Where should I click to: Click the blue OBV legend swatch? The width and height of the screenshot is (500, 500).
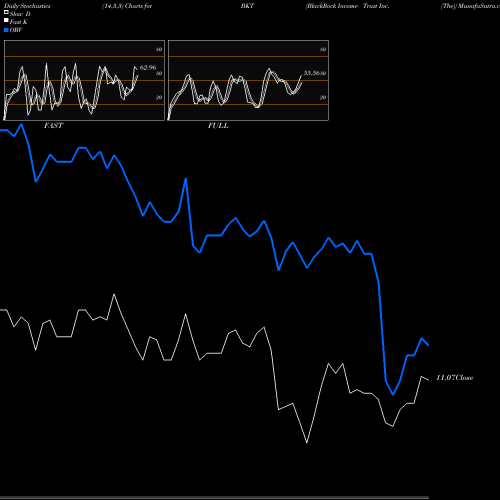(x=6, y=30)
